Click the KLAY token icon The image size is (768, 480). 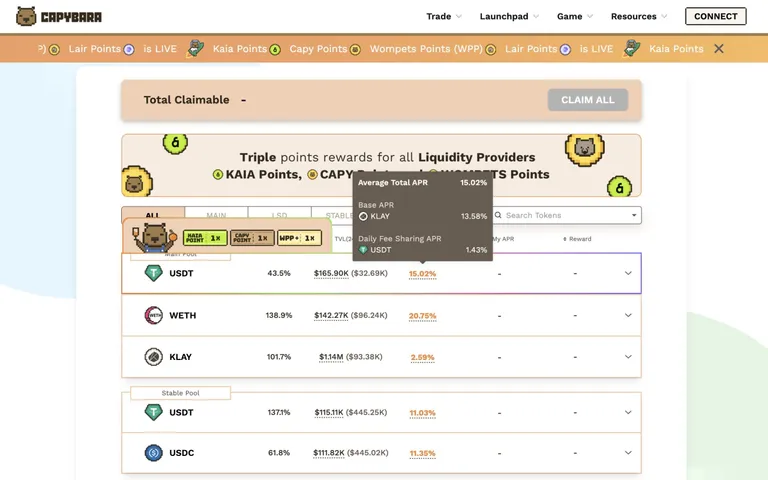click(x=153, y=357)
